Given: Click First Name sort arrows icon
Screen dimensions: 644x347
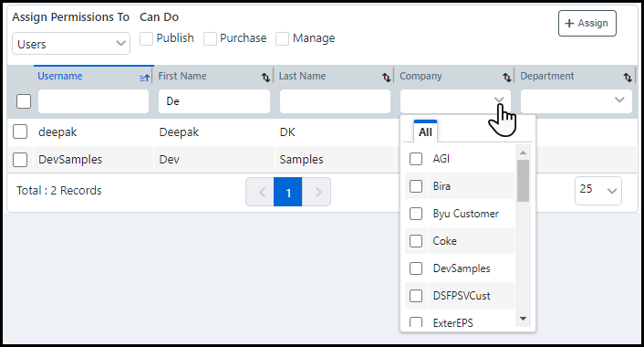Looking at the screenshot, I should point(265,77).
